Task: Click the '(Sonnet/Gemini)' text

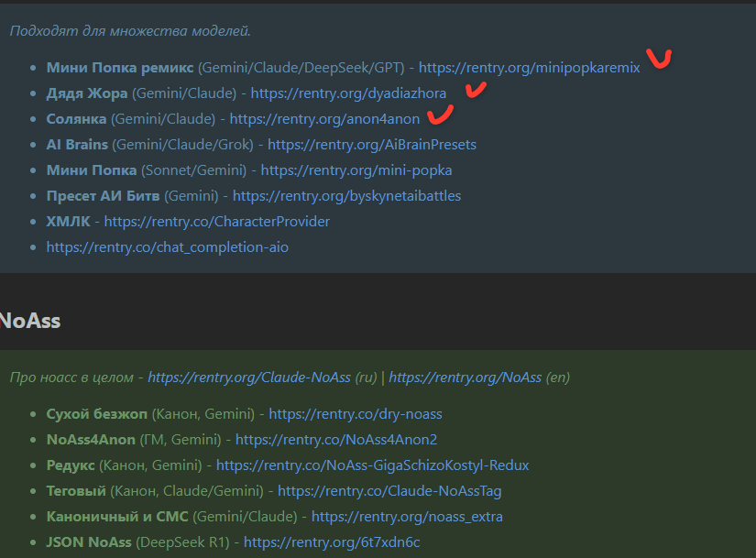Action: click(x=194, y=170)
